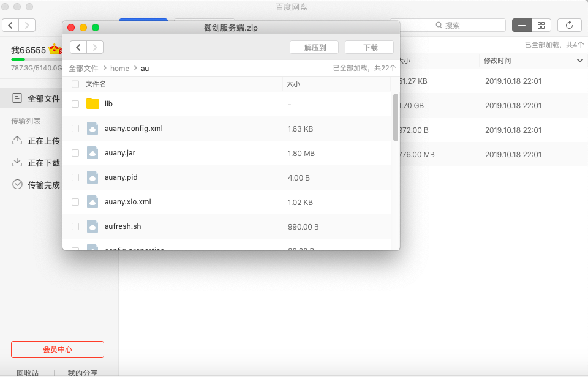Viewport: 588px width, 377px height.
Task: Check the box beside auany.config.xml
Action: pyautogui.click(x=75, y=129)
